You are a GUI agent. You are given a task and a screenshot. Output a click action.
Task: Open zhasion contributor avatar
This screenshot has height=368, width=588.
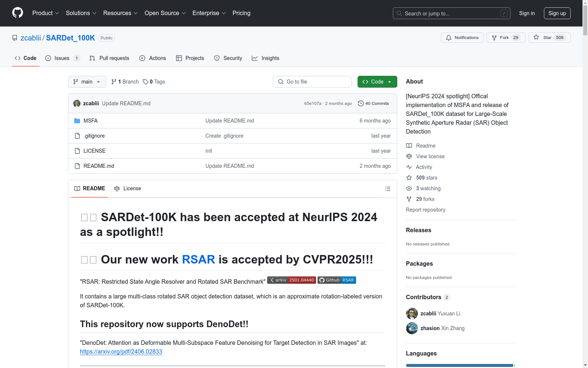click(412, 328)
